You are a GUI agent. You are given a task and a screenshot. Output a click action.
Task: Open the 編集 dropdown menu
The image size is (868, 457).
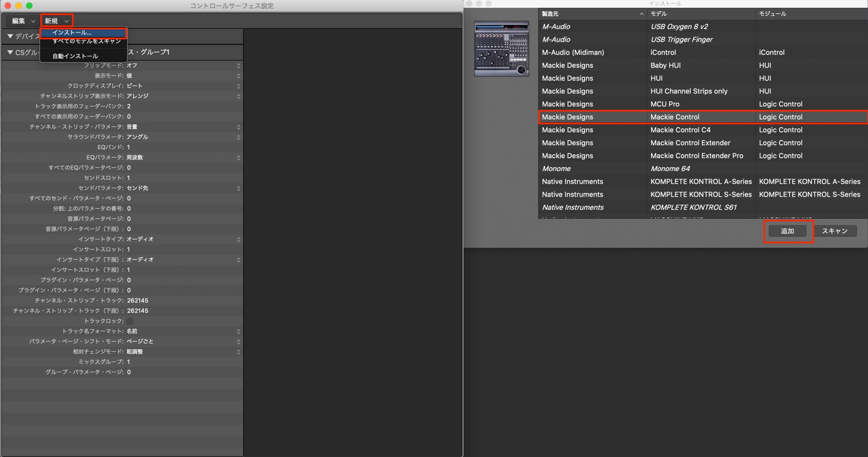click(23, 21)
